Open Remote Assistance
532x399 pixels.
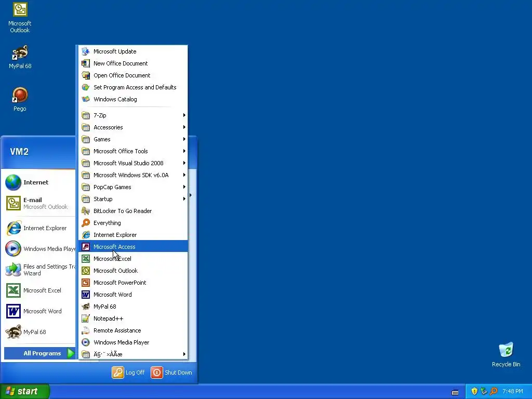133,330
